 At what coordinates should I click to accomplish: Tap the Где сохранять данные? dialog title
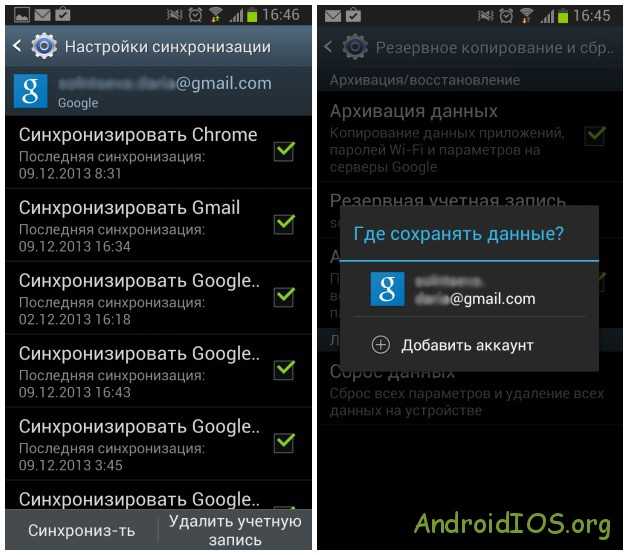(458, 233)
